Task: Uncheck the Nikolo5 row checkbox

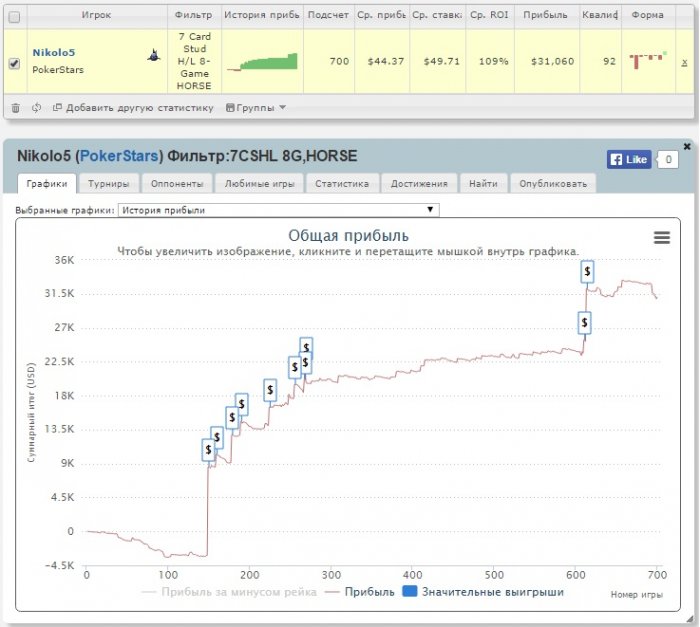Action: (14, 63)
